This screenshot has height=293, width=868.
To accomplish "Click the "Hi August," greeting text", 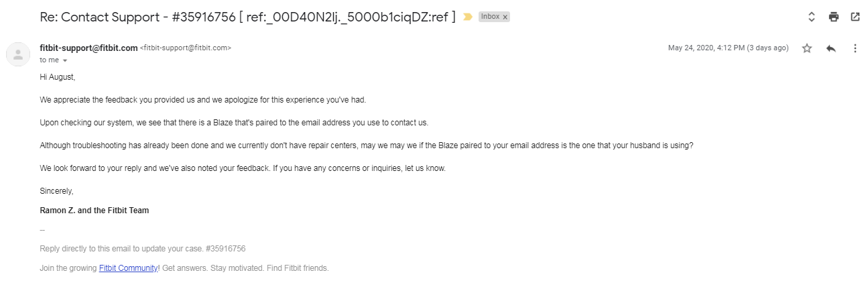I will (x=58, y=77).
